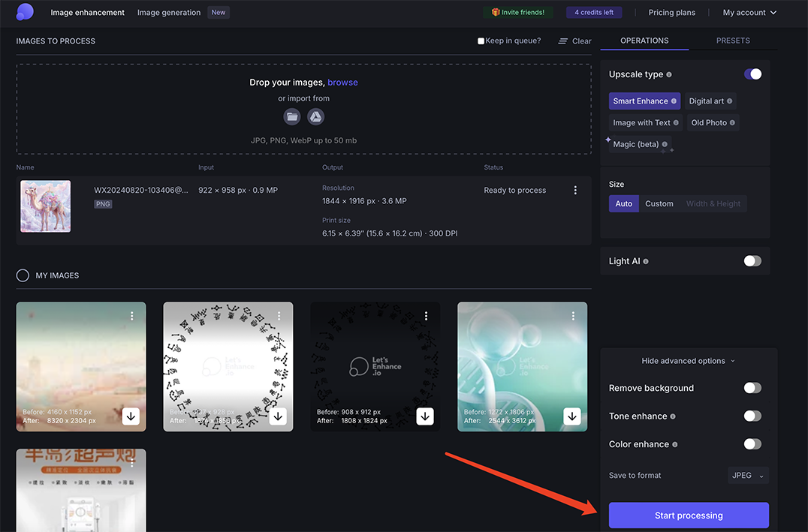Turn on Remove background switch
The image size is (808, 532).
[752, 388]
